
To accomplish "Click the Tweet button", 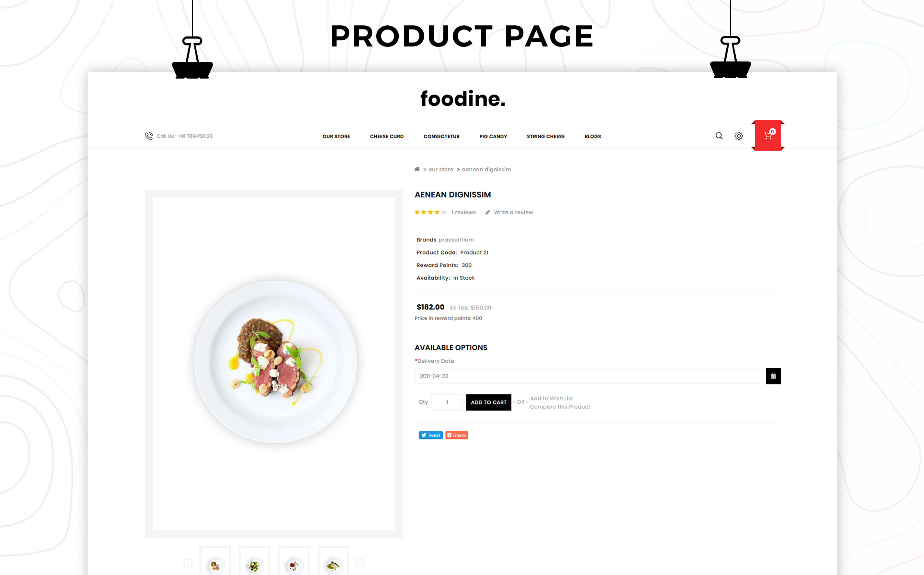I will [430, 435].
